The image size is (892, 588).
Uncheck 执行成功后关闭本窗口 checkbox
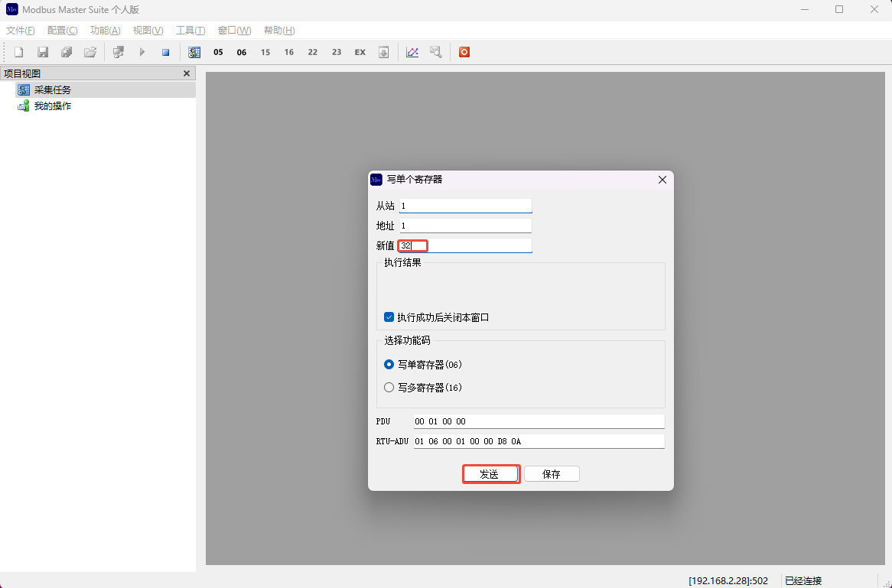(x=389, y=317)
